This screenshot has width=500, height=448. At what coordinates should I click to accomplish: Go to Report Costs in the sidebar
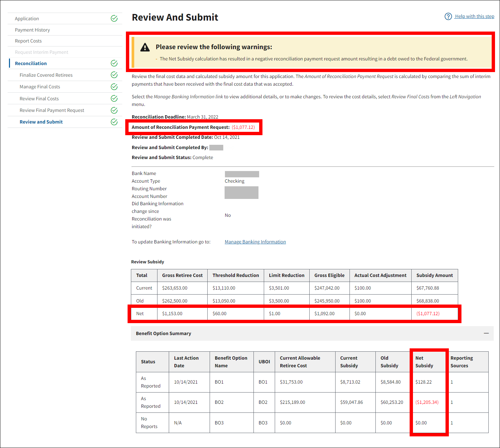coord(28,41)
